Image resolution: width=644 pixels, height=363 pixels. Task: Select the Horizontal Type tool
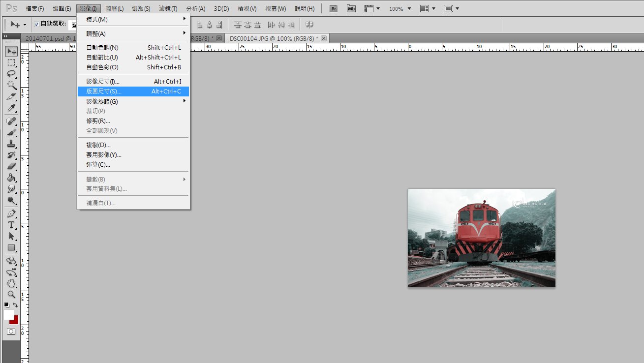point(11,225)
